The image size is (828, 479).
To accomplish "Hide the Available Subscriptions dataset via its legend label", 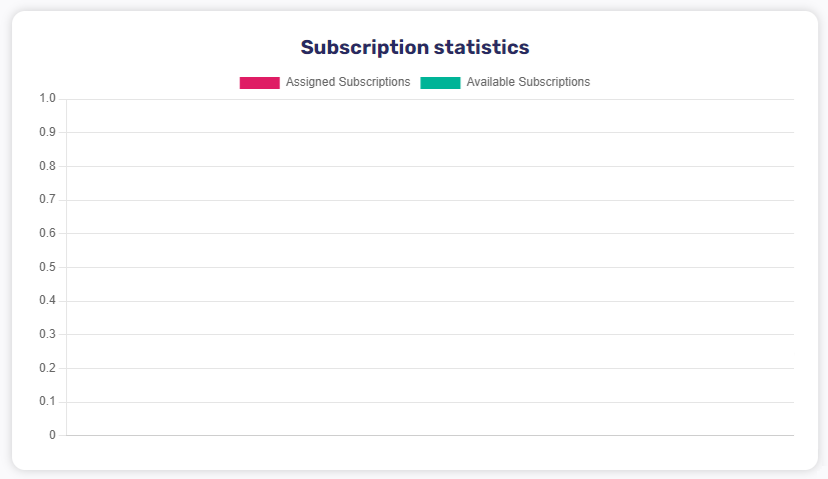I will pos(528,82).
